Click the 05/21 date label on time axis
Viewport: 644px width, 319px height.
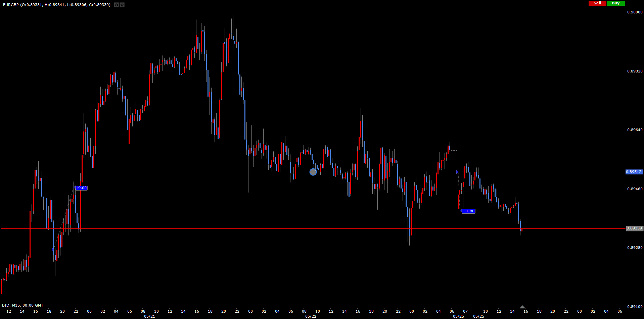(149, 316)
